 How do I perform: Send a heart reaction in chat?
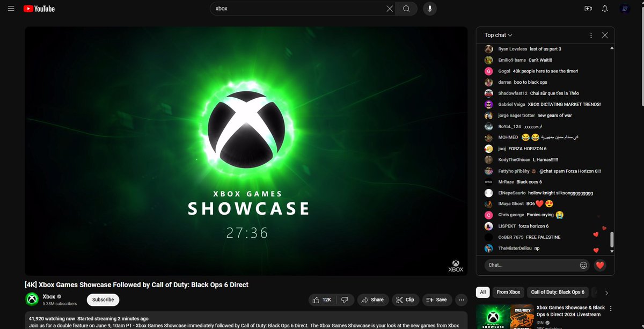point(600,265)
